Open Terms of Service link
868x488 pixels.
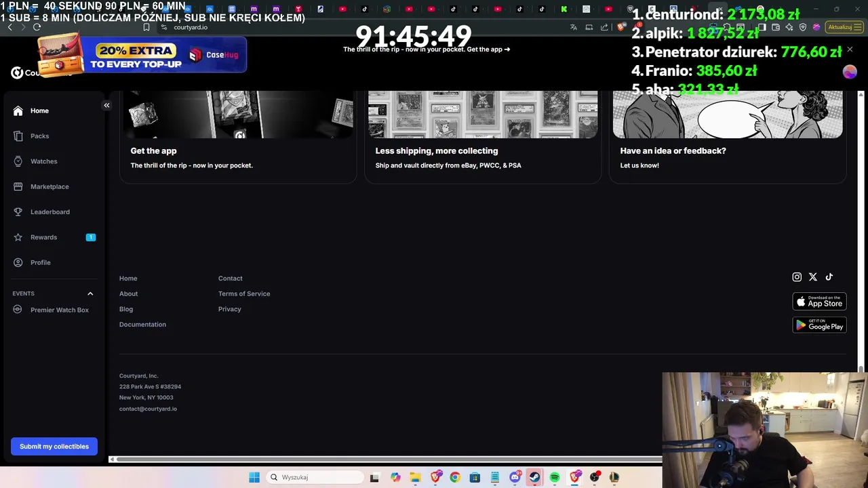(x=244, y=293)
